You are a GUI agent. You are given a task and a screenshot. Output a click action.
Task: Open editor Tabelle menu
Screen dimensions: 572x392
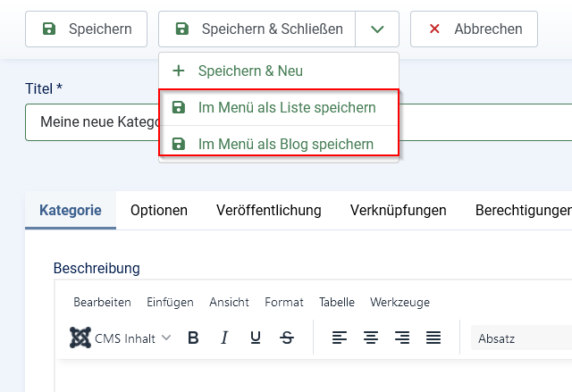[337, 302]
